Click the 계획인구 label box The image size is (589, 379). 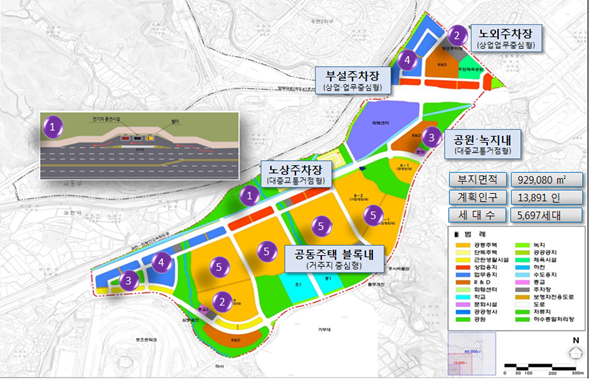[x=477, y=197]
